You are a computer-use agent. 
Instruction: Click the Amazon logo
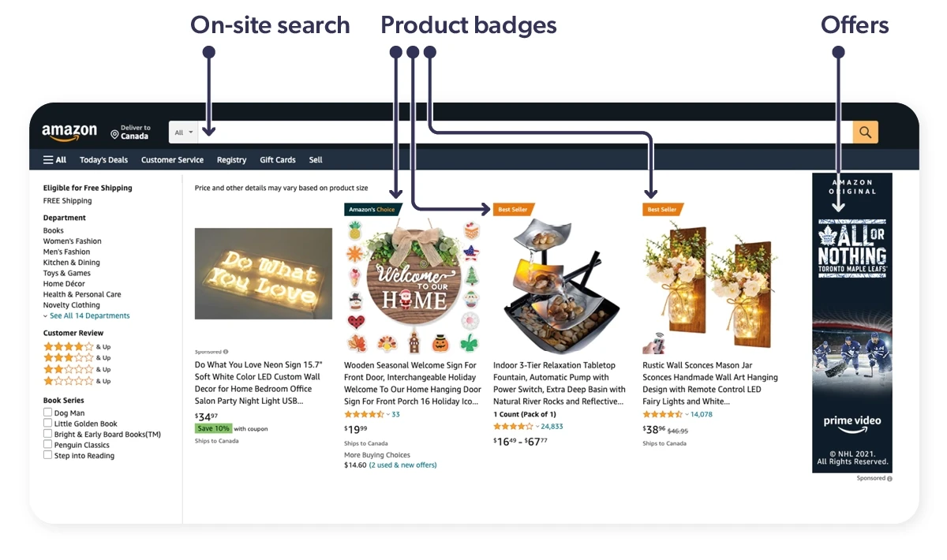(x=69, y=133)
